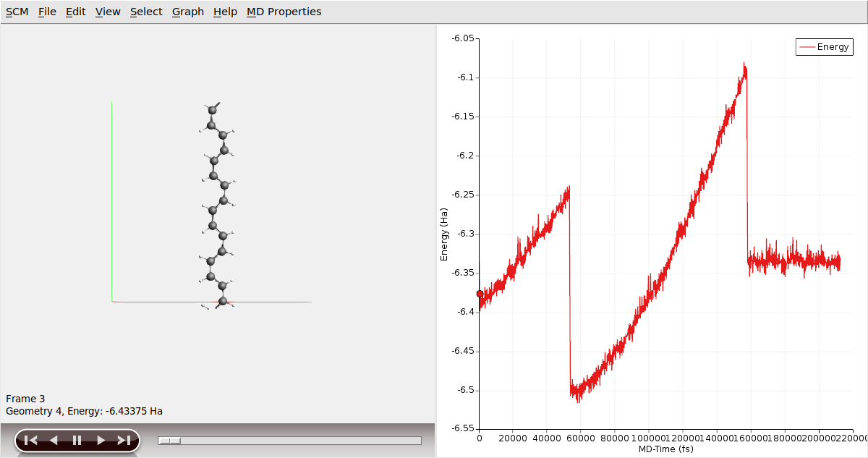This screenshot has width=868, height=458.
Task: Jump to the first frame button
Action: click(x=30, y=440)
